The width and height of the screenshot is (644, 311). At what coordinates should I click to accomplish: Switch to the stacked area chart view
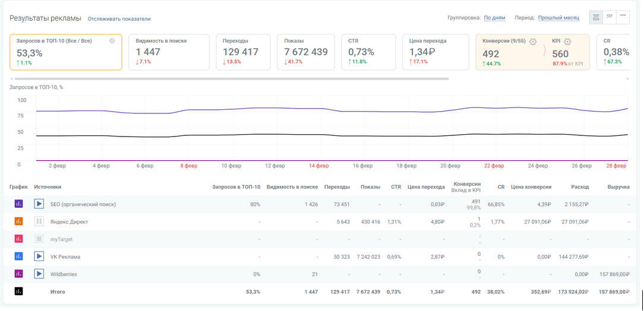click(x=596, y=17)
